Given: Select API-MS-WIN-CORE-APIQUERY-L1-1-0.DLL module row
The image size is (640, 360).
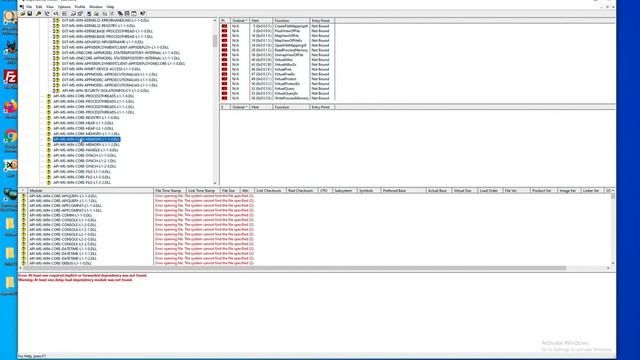Looking at the screenshot, I should 63,196.
